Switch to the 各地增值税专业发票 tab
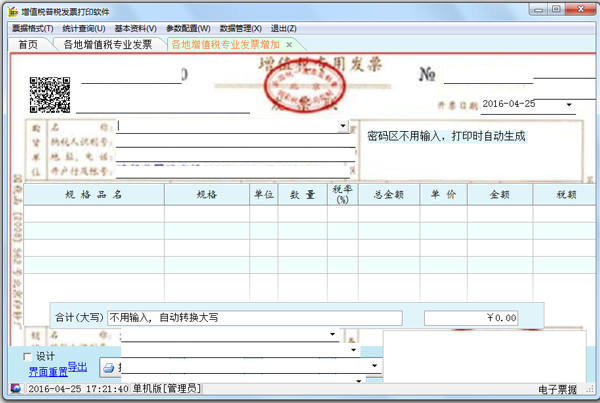 coord(108,45)
